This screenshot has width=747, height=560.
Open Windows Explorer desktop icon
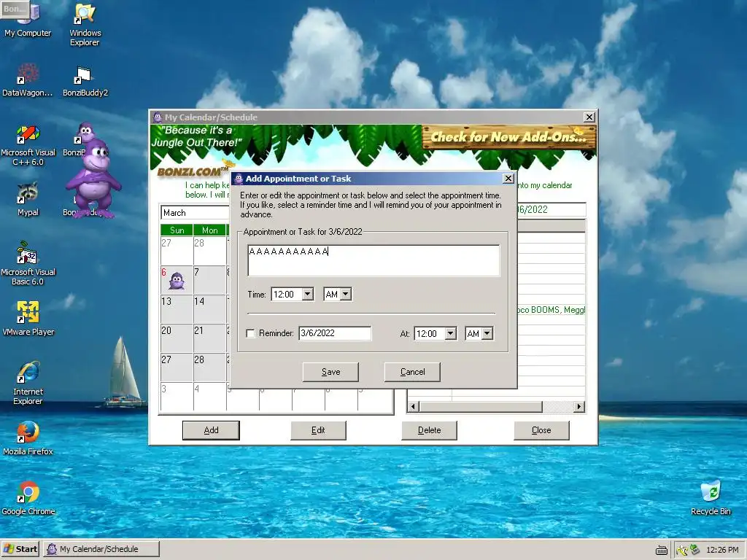85,24
